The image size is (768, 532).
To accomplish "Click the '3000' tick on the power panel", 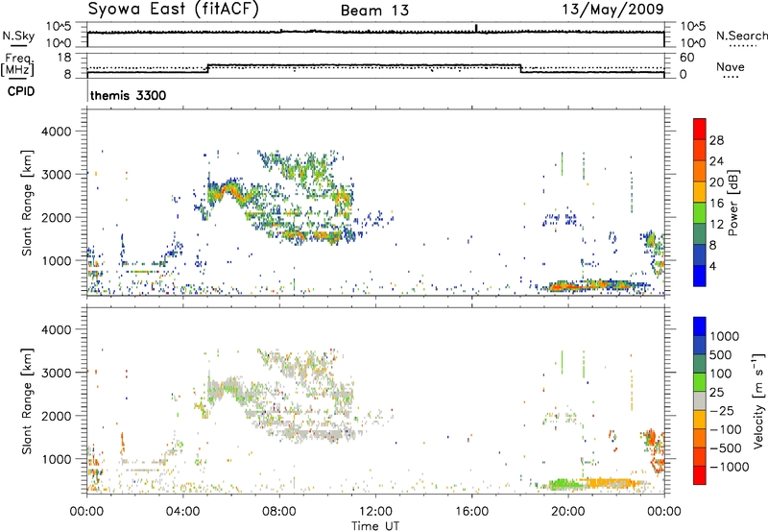I will [x=56, y=175].
